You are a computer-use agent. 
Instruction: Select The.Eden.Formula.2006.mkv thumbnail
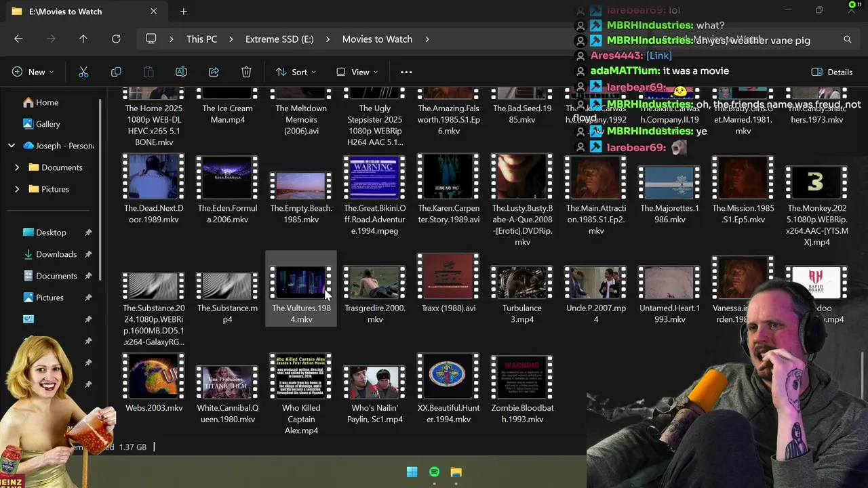coord(227,178)
